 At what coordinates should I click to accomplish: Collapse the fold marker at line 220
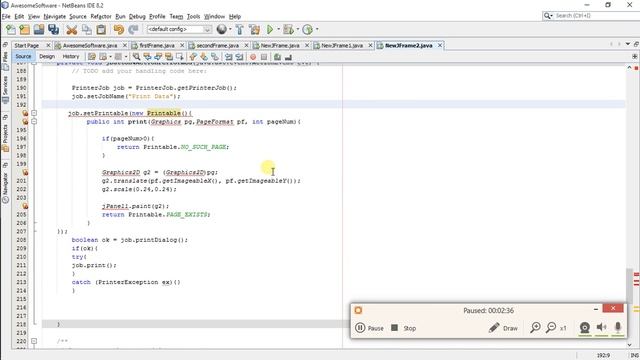(x=34, y=341)
